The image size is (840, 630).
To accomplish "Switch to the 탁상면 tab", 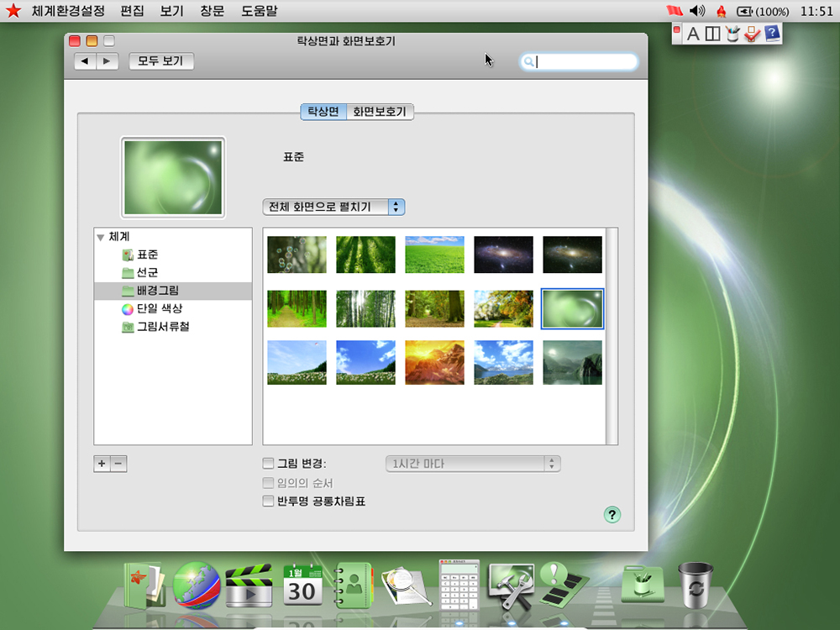I will 323,112.
